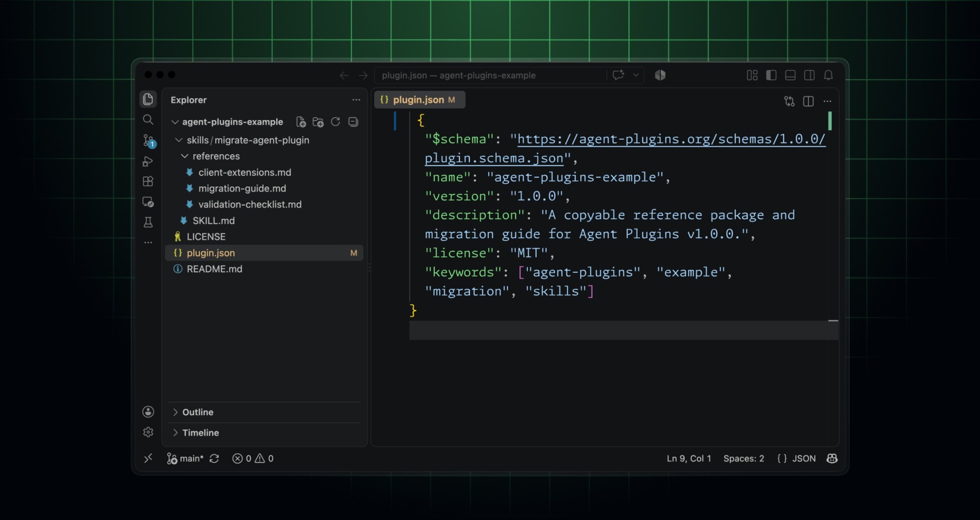This screenshot has height=520, width=980.
Task: Show additional activity bar views ellipsis
Action: (148, 242)
